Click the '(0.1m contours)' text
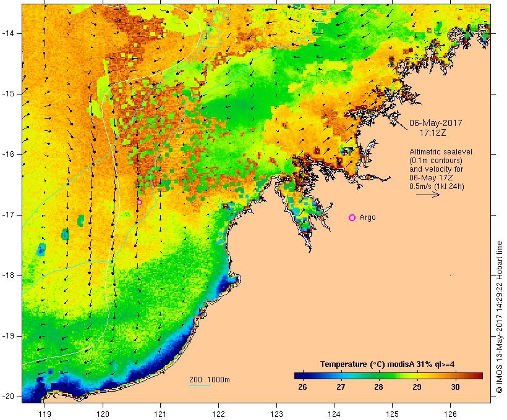The image size is (507, 420). pos(436,161)
